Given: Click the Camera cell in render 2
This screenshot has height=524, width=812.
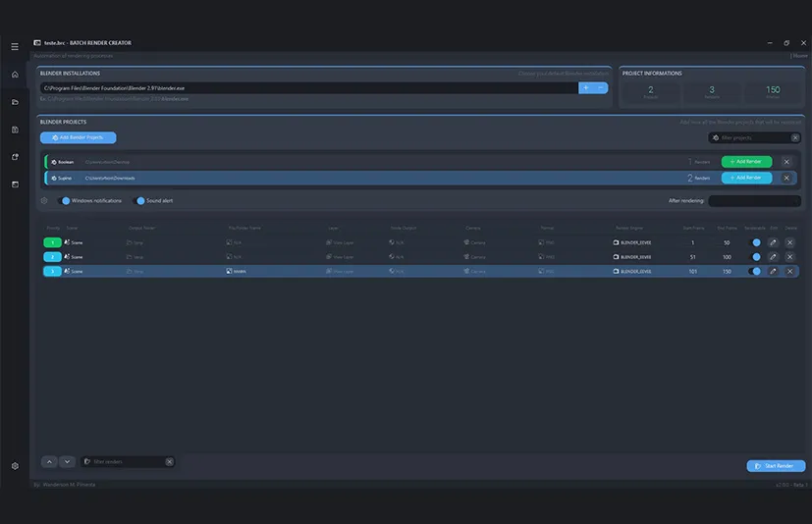Looking at the screenshot, I should pos(474,257).
